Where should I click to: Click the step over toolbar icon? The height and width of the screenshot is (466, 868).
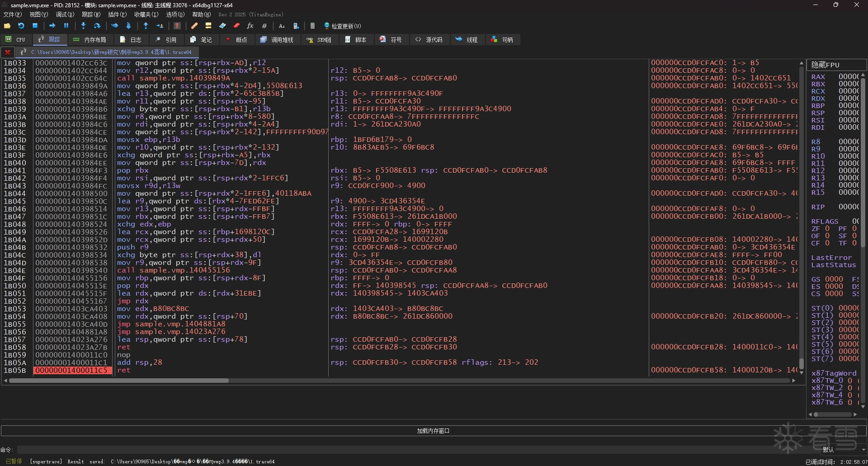pyautogui.click(x=97, y=26)
